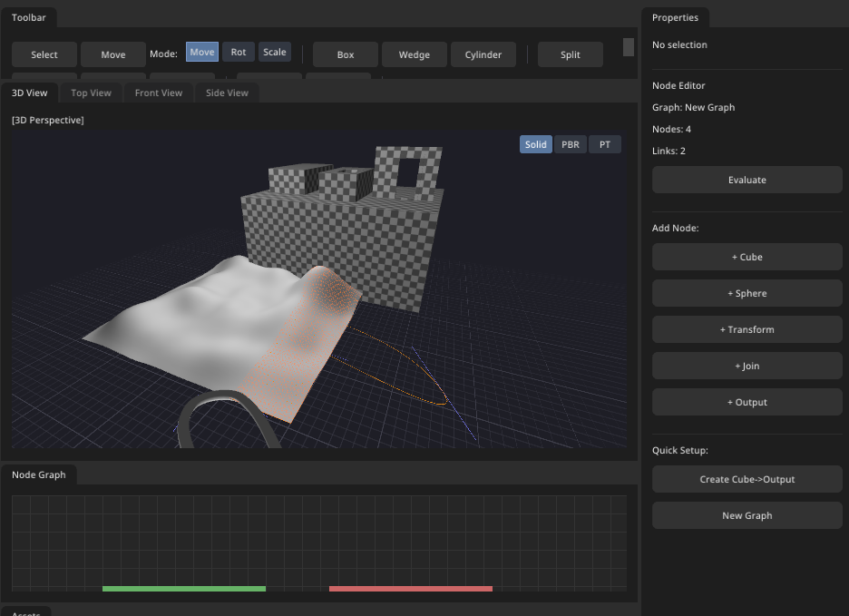Click the Box primitive tool
Image resolution: width=849 pixels, height=616 pixels.
coord(346,54)
